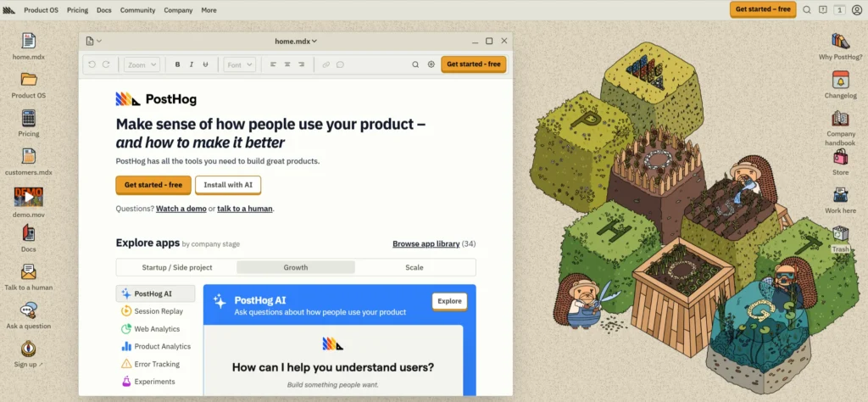Click Get started - free in top bar

[763, 9]
